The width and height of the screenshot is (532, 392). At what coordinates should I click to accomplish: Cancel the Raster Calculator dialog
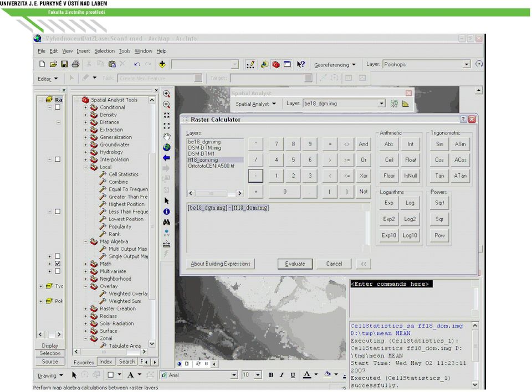point(334,264)
